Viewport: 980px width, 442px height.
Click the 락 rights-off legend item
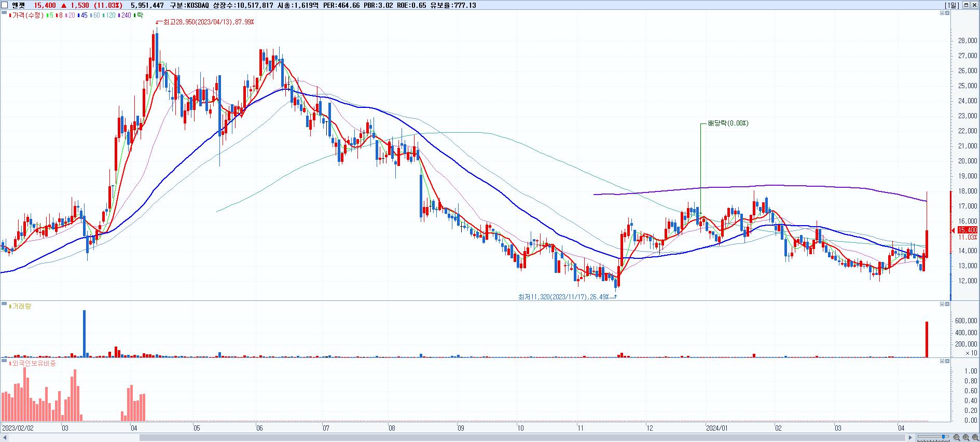139,16
